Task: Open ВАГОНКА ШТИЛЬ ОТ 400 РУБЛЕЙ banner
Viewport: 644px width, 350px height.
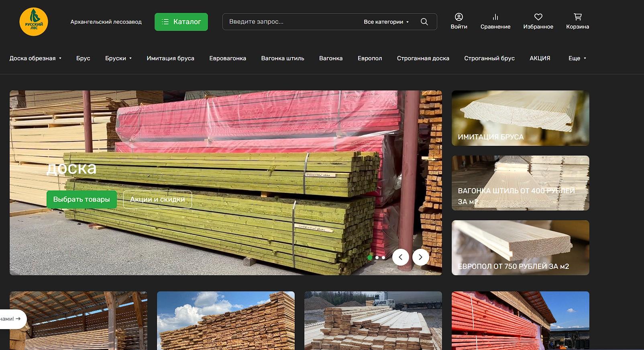Action: click(x=520, y=183)
